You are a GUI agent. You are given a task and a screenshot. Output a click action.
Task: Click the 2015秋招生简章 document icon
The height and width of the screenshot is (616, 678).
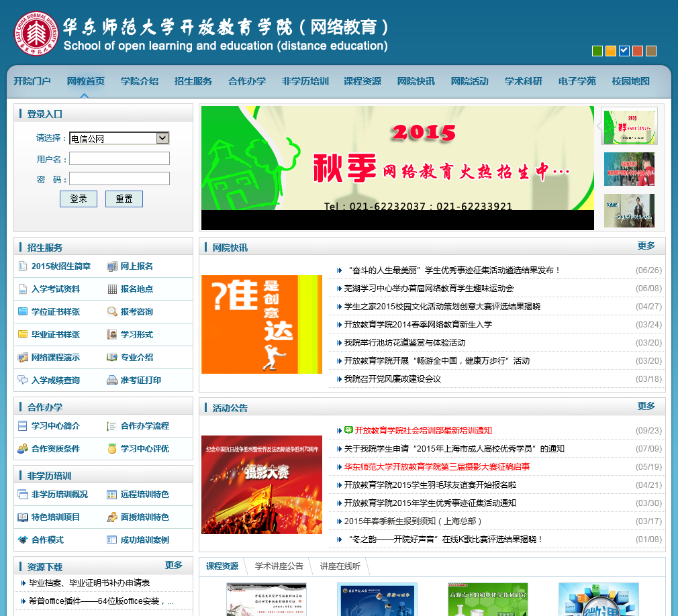coord(22,266)
